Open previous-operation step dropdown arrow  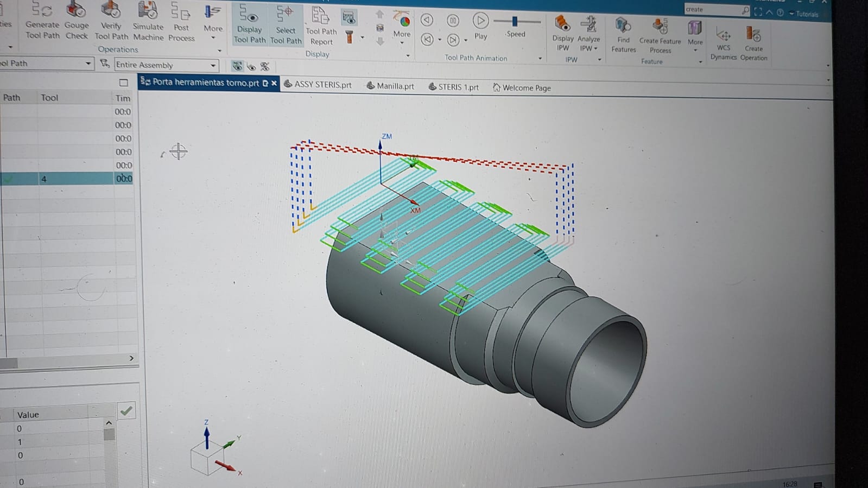point(439,40)
